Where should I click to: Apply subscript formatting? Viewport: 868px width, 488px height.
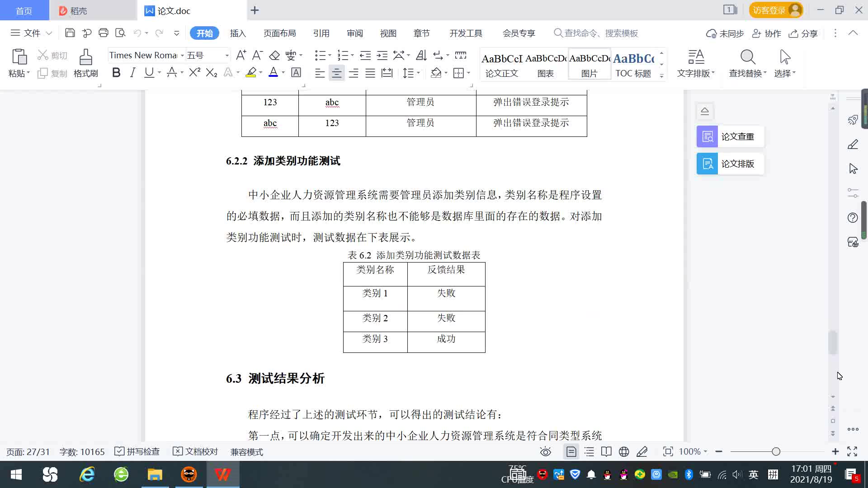pyautogui.click(x=211, y=72)
